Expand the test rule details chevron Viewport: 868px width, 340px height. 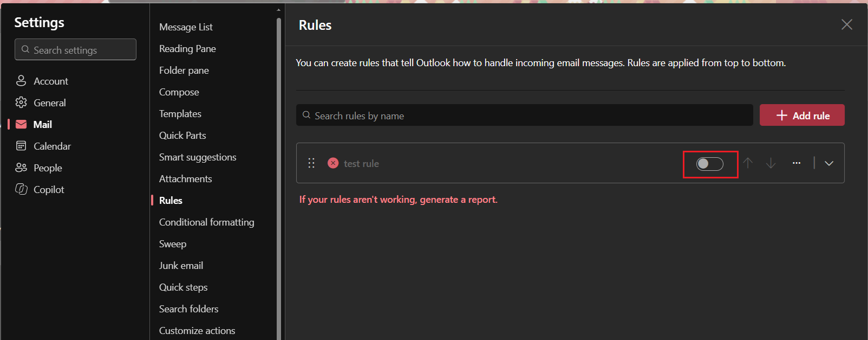click(829, 163)
